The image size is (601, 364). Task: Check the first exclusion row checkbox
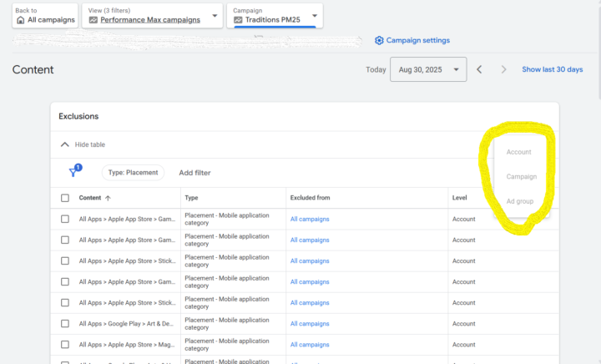[x=65, y=219]
